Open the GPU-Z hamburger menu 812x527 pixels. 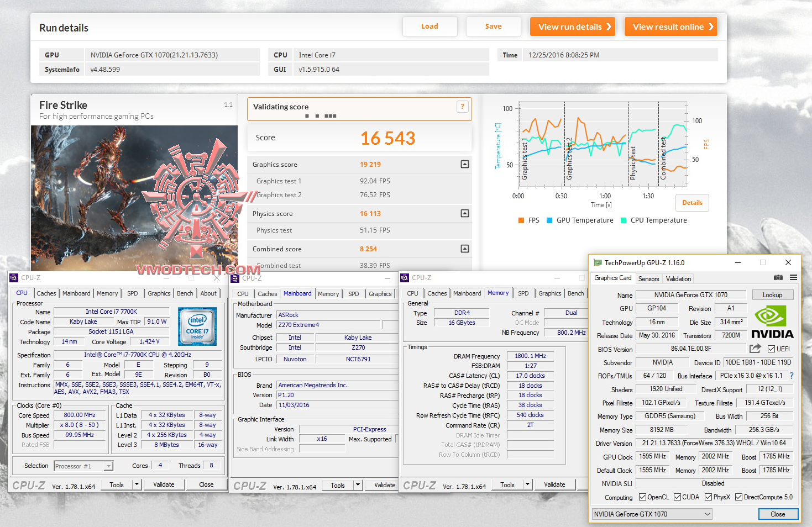(793, 278)
